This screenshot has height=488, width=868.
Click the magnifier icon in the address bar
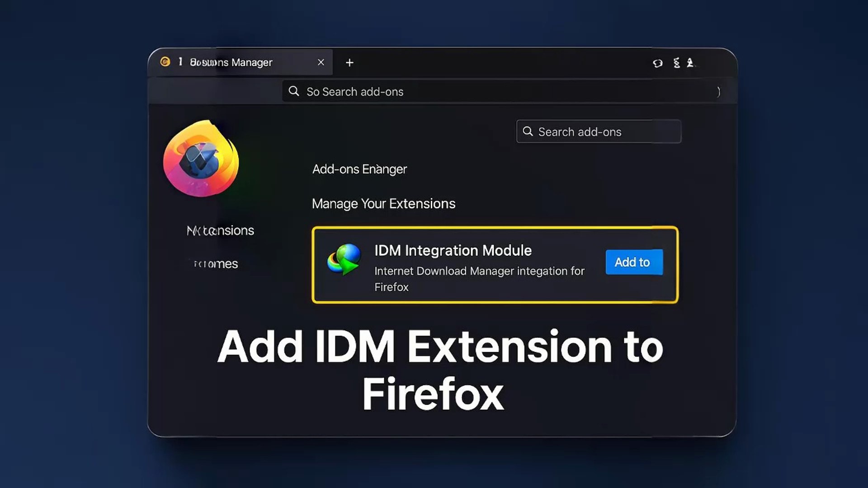click(x=294, y=91)
